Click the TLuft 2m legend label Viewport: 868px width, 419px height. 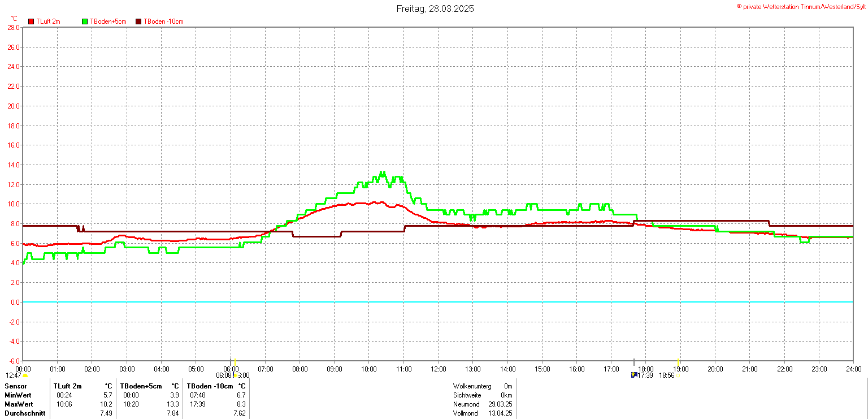[x=48, y=21]
